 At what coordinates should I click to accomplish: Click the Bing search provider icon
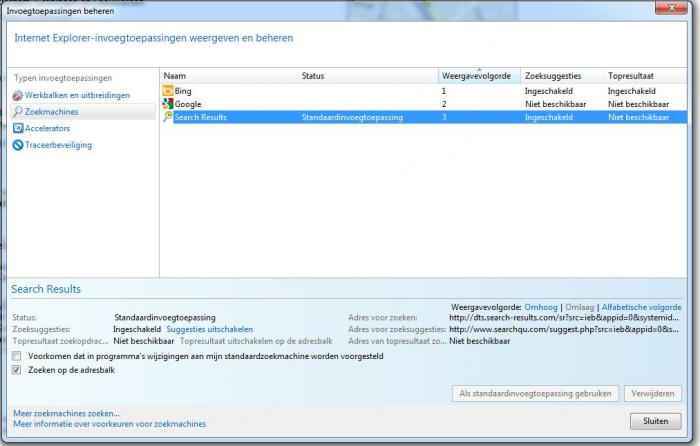tap(167, 91)
